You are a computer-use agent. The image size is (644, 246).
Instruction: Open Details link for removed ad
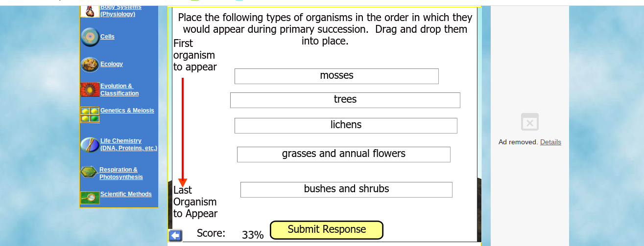click(x=550, y=142)
